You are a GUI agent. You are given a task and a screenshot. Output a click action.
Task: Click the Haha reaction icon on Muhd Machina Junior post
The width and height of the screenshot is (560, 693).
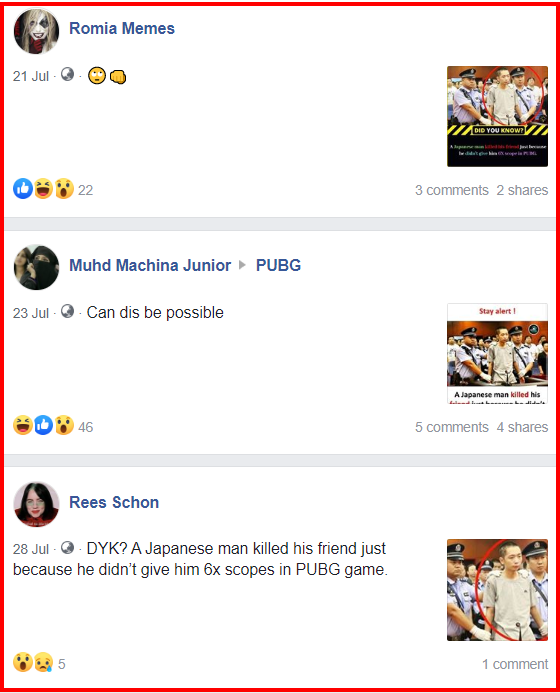click(x=23, y=426)
